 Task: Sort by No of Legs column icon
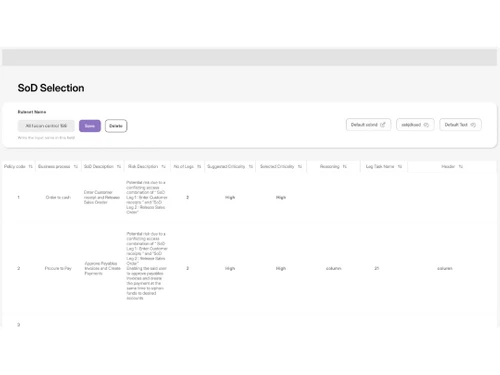pyautogui.click(x=199, y=166)
